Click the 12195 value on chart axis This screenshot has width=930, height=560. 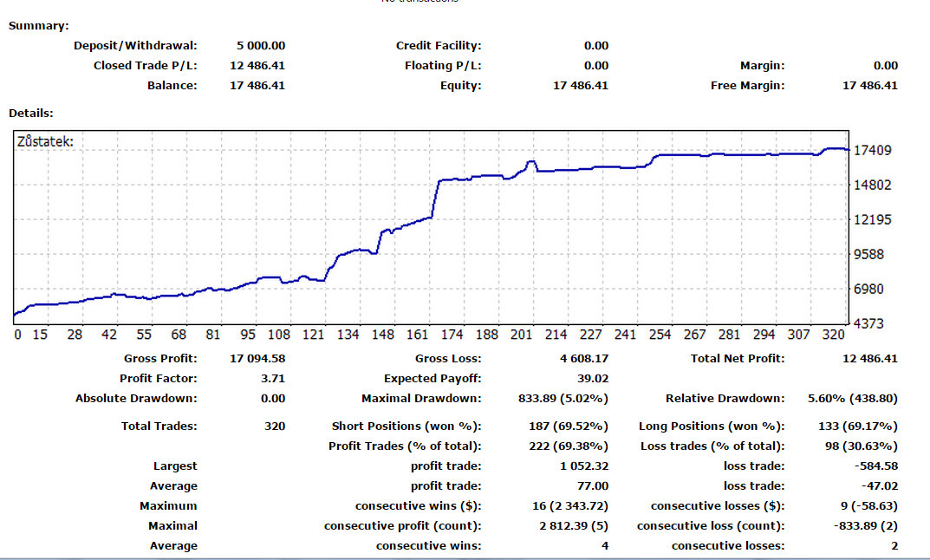point(873,219)
